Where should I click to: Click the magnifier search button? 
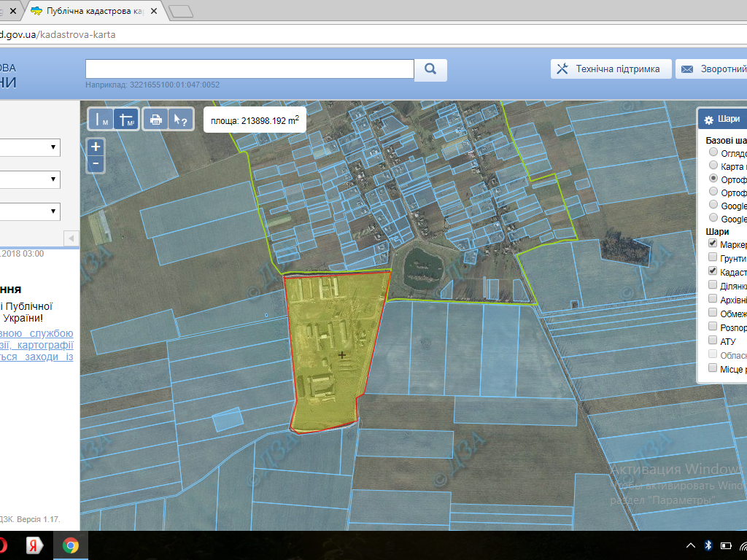pos(430,69)
